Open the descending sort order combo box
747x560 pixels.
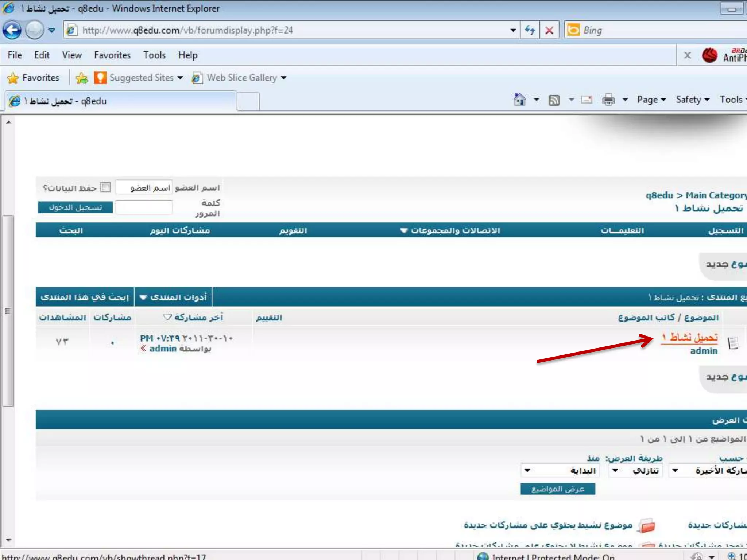tap(636, 471)
